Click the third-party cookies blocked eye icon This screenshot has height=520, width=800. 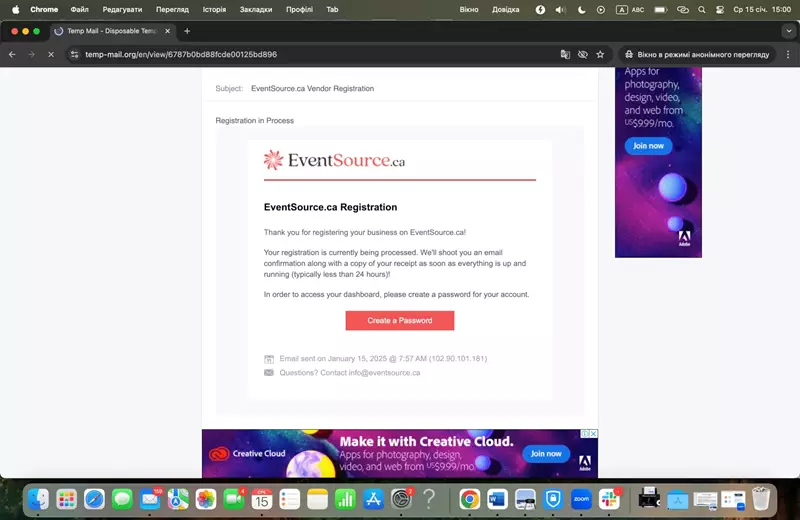(x=582, y=54)
